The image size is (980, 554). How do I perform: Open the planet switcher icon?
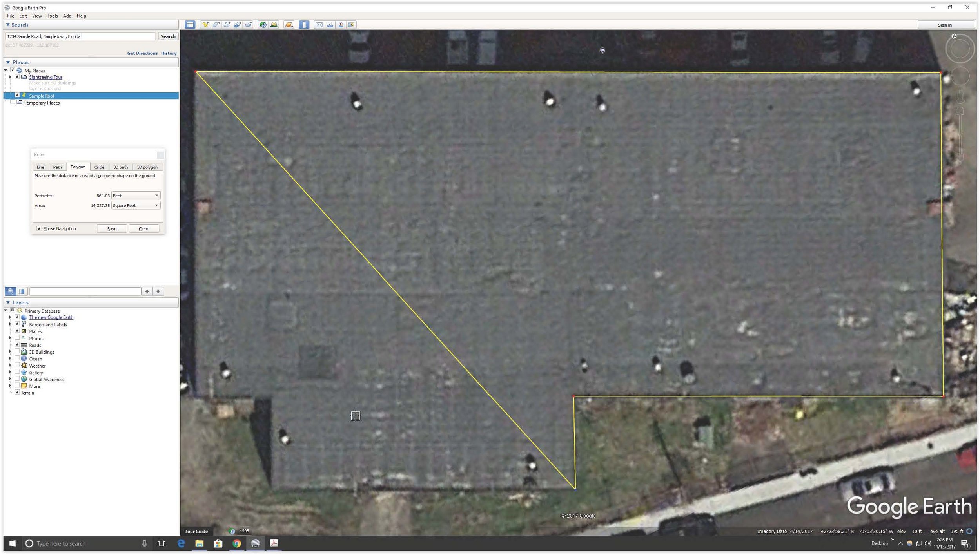(x=289, y=25)
